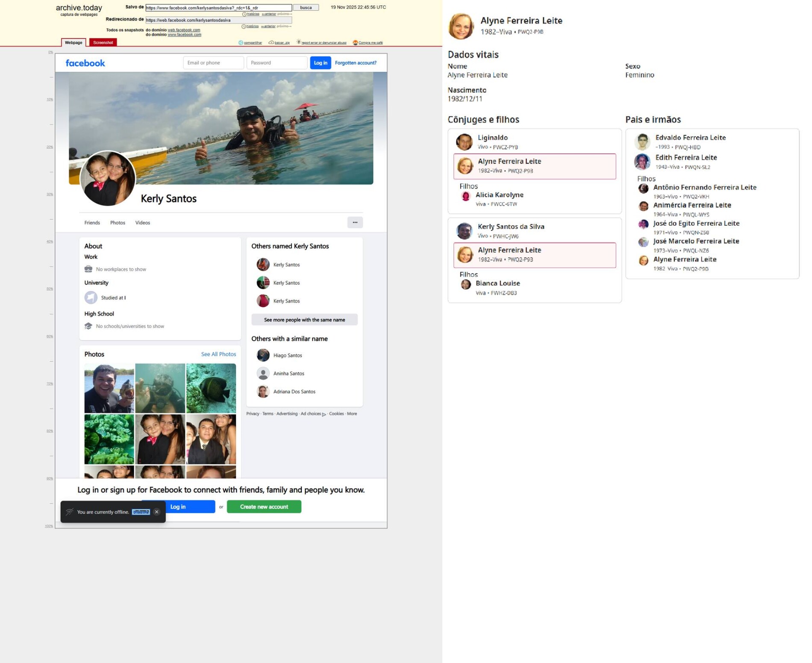This screenshot has width=812, height=663.
Task: Click the baixar .zip download icon
Action: (x=271, y=43)
